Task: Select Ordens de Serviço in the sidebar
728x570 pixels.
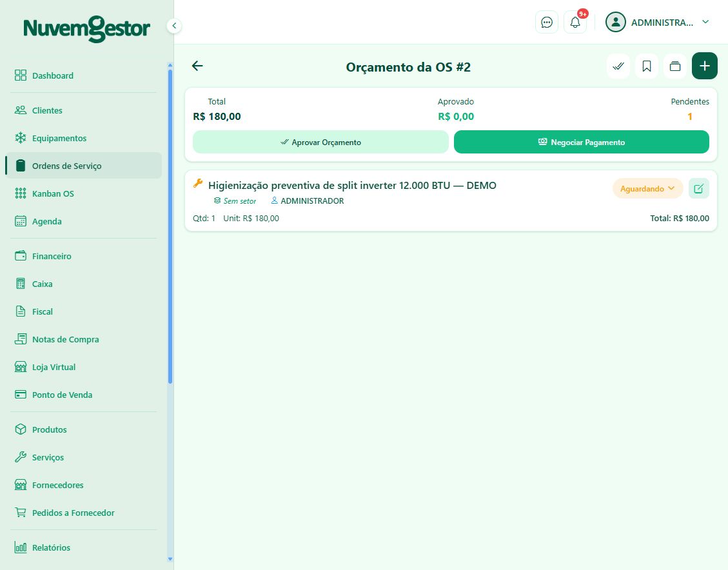Action: 84,166
